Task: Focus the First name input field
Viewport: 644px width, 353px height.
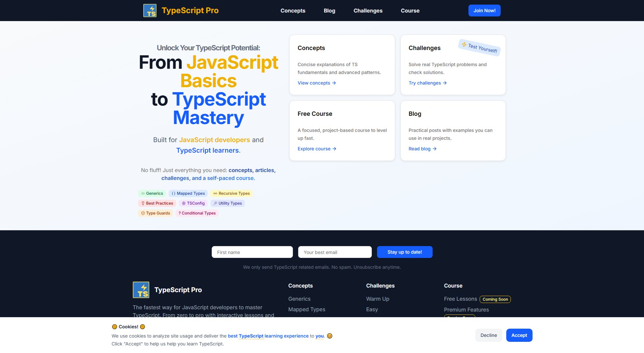Action: click(x=252, y=252)
